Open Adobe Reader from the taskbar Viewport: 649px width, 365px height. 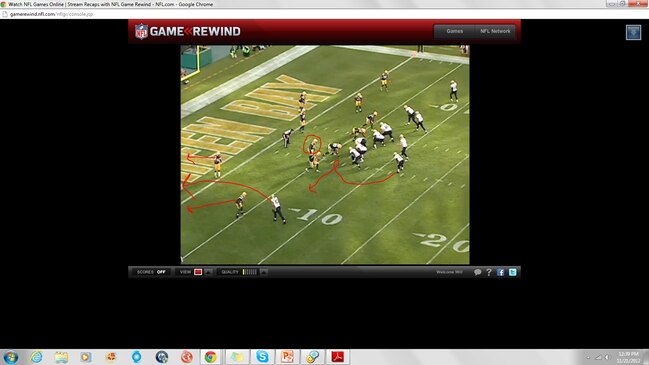point(337,357)
